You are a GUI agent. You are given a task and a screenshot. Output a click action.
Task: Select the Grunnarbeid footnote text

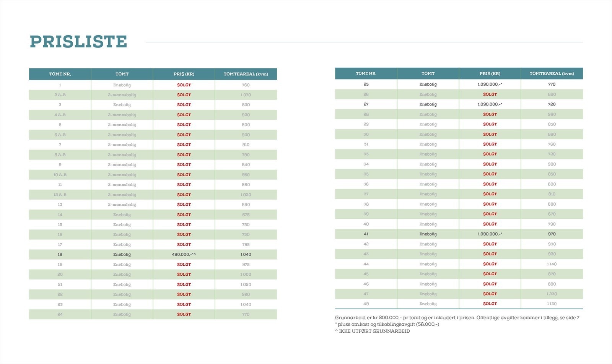click(x=457, y=318)
